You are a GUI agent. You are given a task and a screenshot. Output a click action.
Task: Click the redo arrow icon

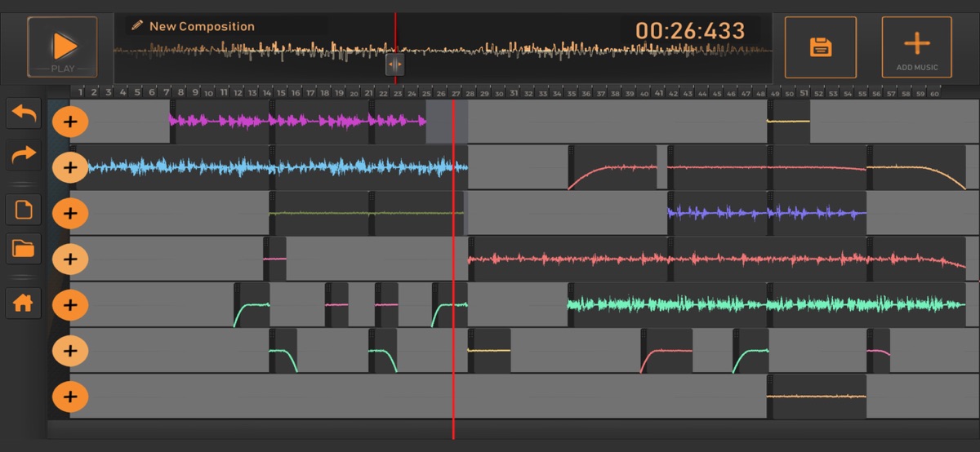point(24,153)
